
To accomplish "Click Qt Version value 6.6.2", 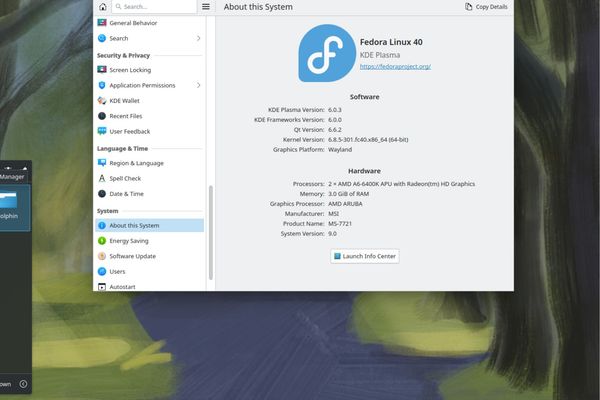I will pyautogui.click(x=335, y=130).
